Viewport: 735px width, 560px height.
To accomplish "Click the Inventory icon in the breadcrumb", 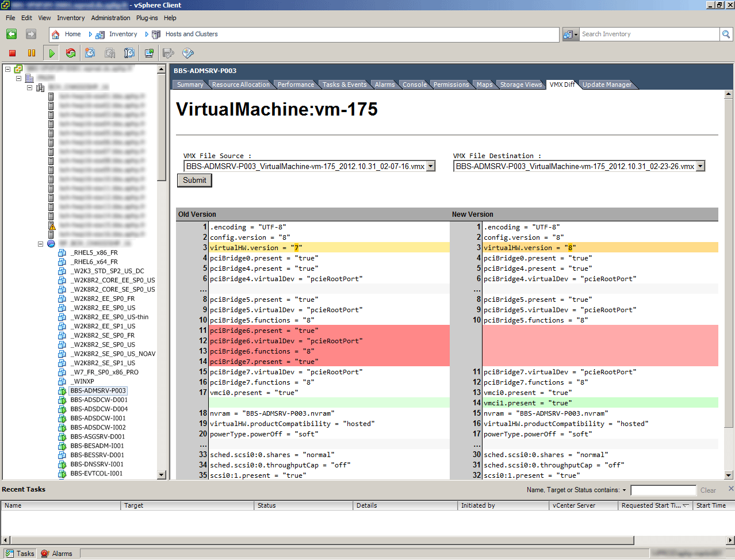I will (100, 34).
